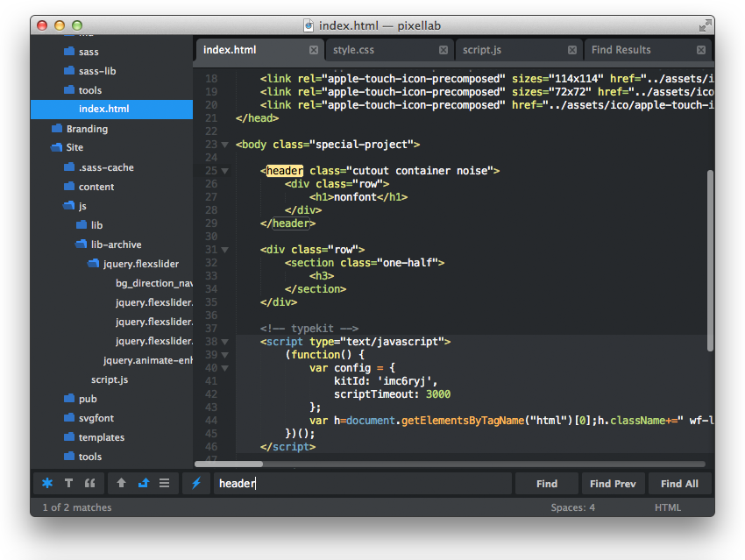Click the open Site folder icon
This screenshot has width=745, height=560.
(57, 147)
